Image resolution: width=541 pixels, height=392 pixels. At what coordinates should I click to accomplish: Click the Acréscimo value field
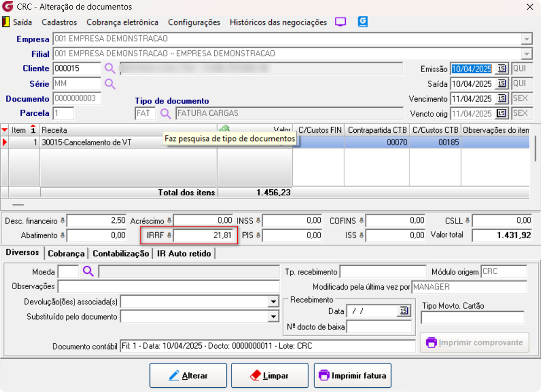pos(203,221)
